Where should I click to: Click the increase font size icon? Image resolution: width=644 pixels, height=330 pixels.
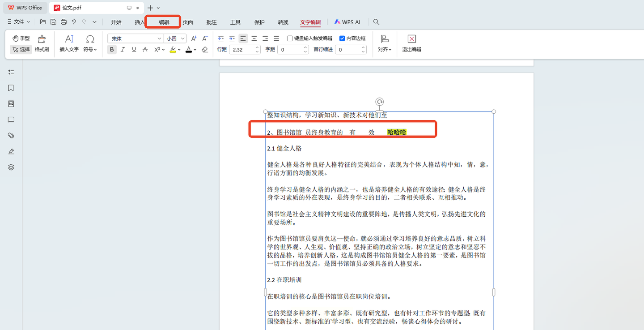(194, 39)
